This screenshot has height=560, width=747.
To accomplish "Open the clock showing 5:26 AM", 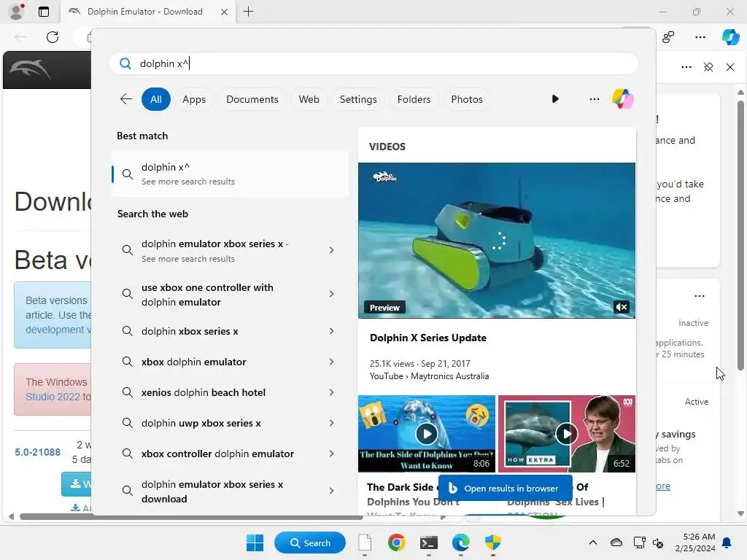I will click(x=695, y=542).
